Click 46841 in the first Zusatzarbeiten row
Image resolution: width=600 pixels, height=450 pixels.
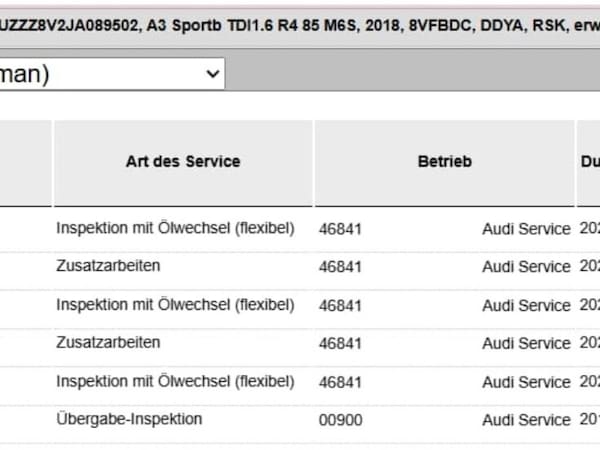click(340, 267)
